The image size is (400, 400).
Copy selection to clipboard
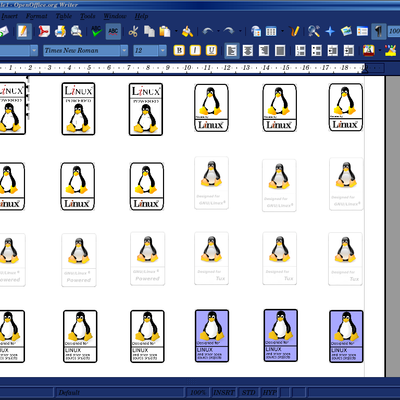point(149,32)
